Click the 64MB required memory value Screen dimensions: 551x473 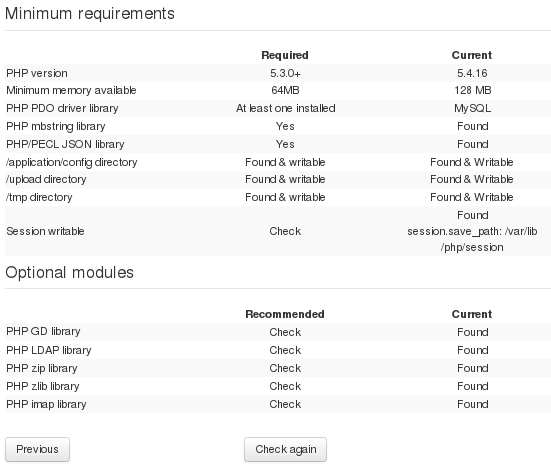[x=285, y=90]
